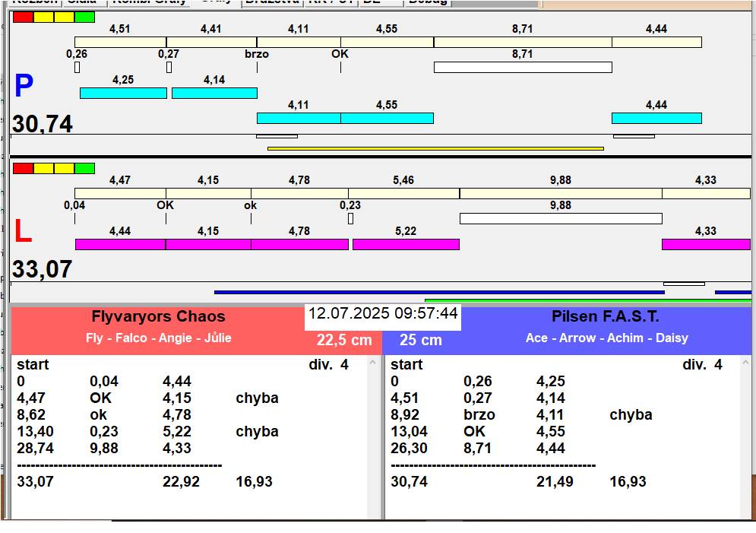Screen dimensions: 756x533
Task: Click the cream 5,46 segment in lane L
Action: coord(404,193)
